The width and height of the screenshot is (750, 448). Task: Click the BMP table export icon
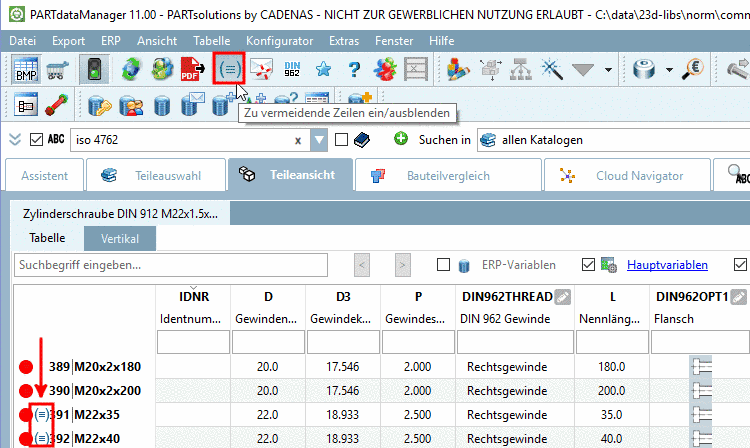point(26,70)
